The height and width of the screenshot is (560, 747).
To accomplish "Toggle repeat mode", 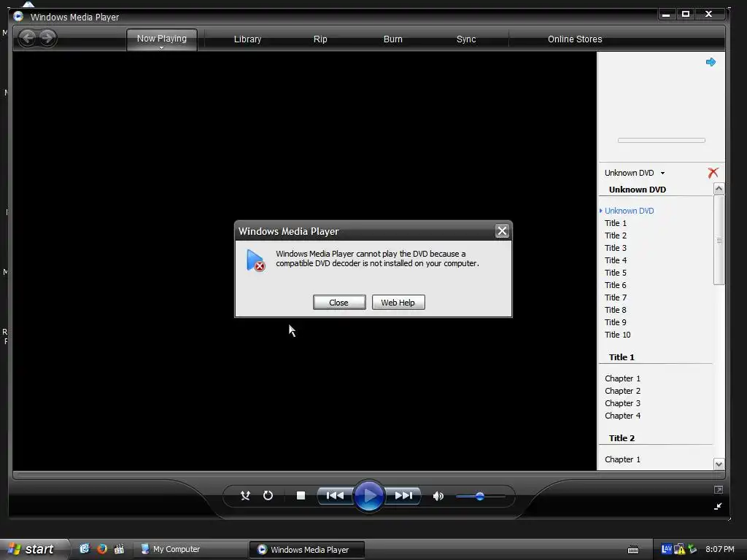I will 268,496.
